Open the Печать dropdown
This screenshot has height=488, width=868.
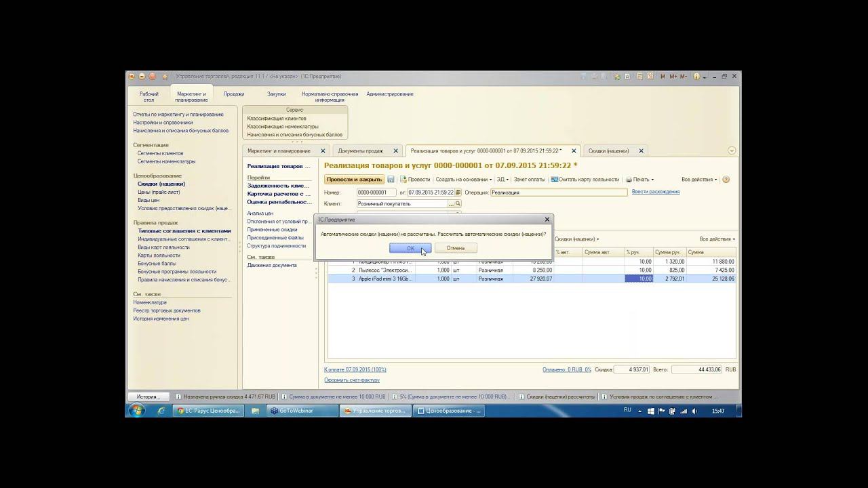(639, 180)
